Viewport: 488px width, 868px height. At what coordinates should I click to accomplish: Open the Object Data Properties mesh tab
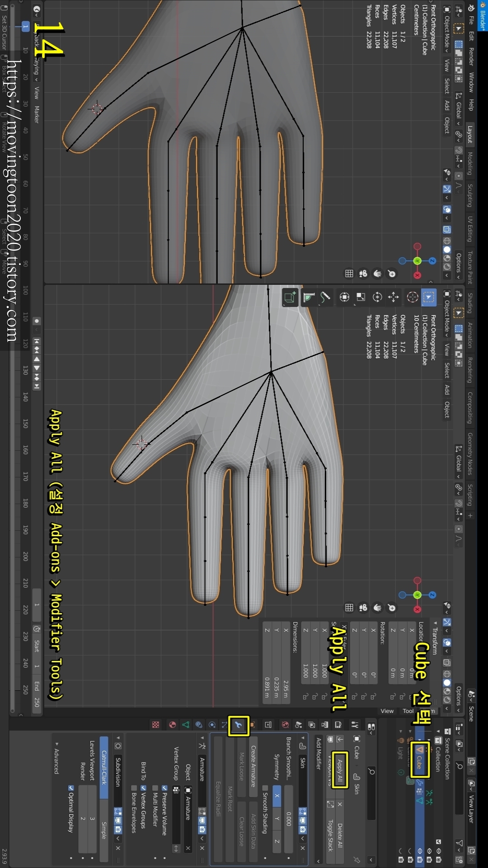coord(186,725)
